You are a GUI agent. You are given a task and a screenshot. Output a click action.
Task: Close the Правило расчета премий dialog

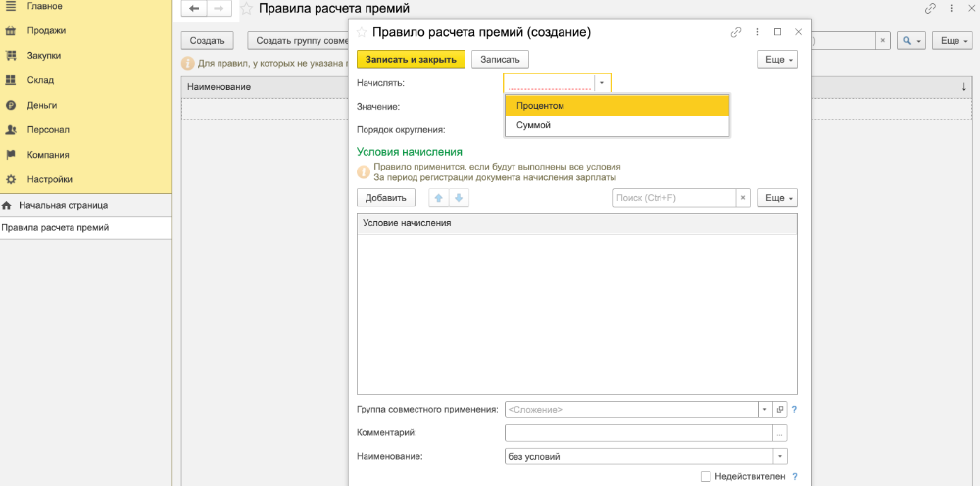pyautogui.click(x=798, y=32)
